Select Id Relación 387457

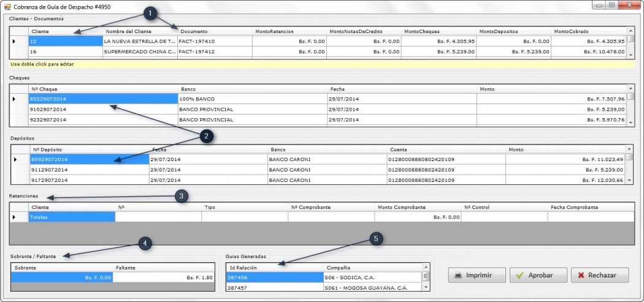pyautogui.click(x=275, y=288)
